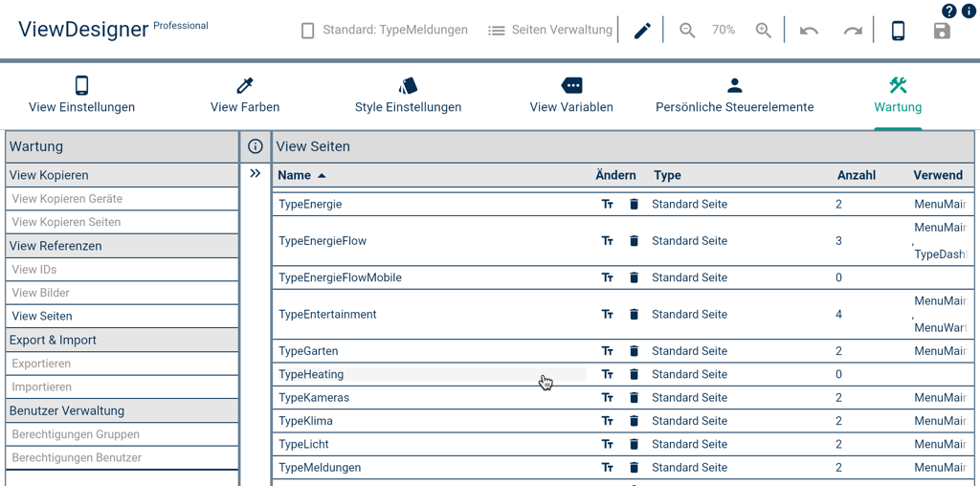Undo the last action with the undo arrow
Screen dimensions: 980x486
(809, 31)
